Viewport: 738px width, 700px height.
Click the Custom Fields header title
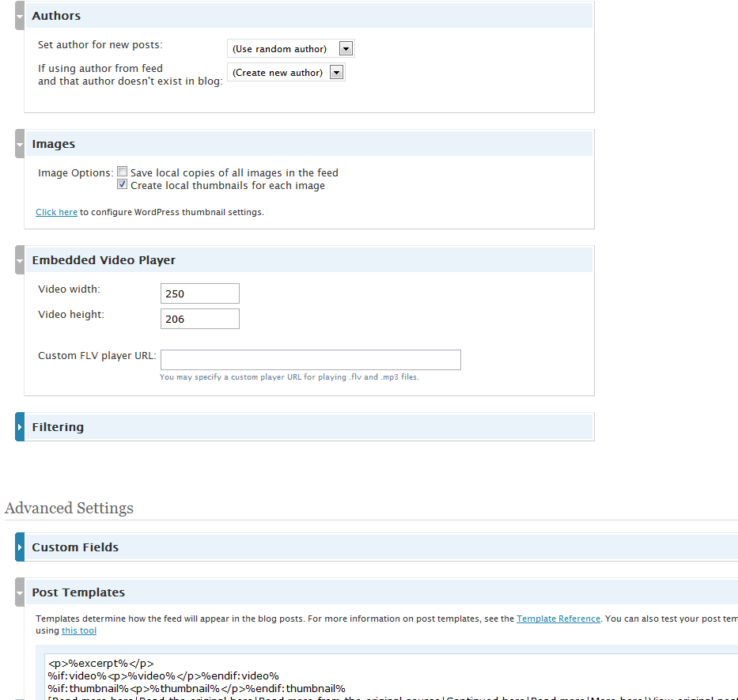[75, 547]
